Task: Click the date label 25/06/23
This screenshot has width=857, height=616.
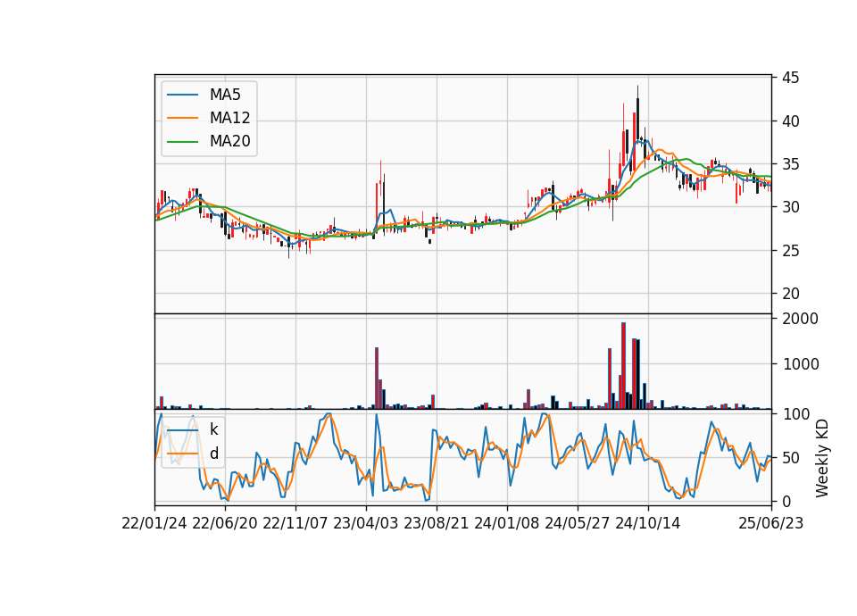Action: coord(771,523)
